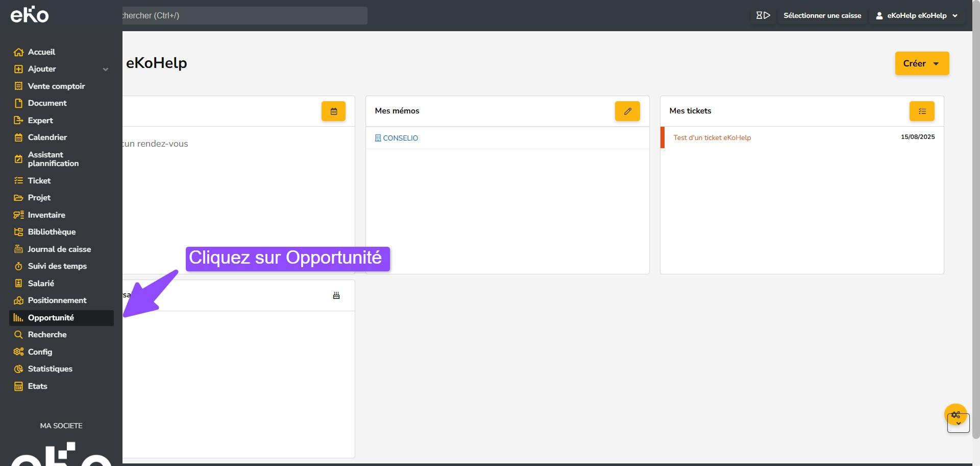Open the ticket list icon in Mes tickets
Screen dimensions: 980x466
(x=922, y=111)
